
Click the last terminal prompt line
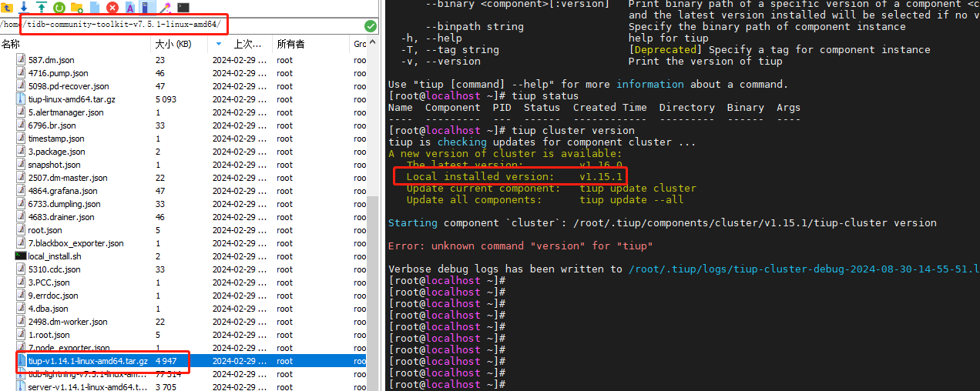[x=447, y=384]
